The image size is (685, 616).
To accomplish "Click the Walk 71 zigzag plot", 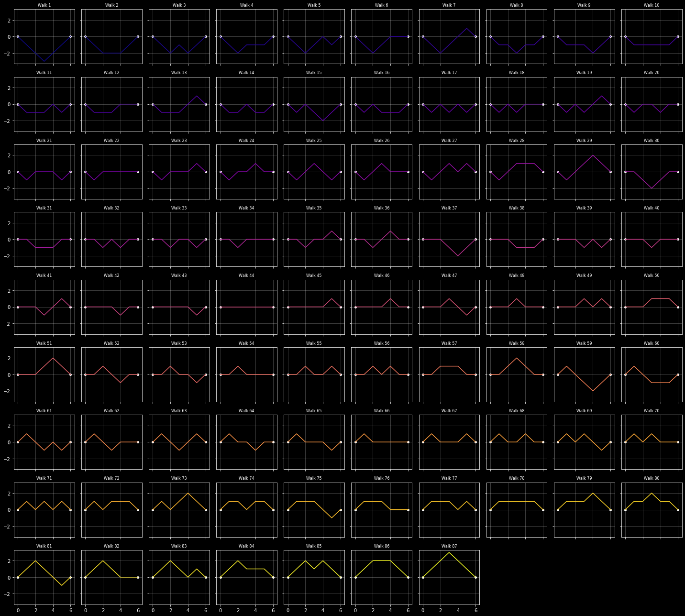I will (44, 510).
